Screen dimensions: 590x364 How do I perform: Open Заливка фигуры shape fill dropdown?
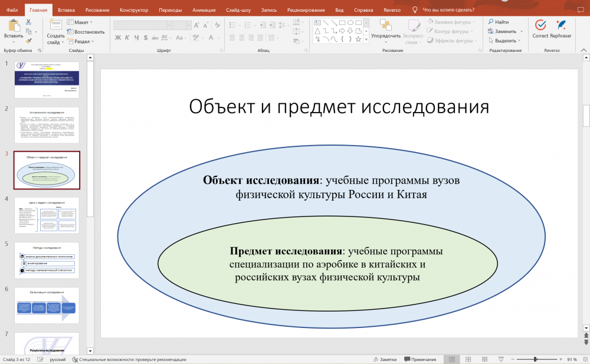point(451,22)
